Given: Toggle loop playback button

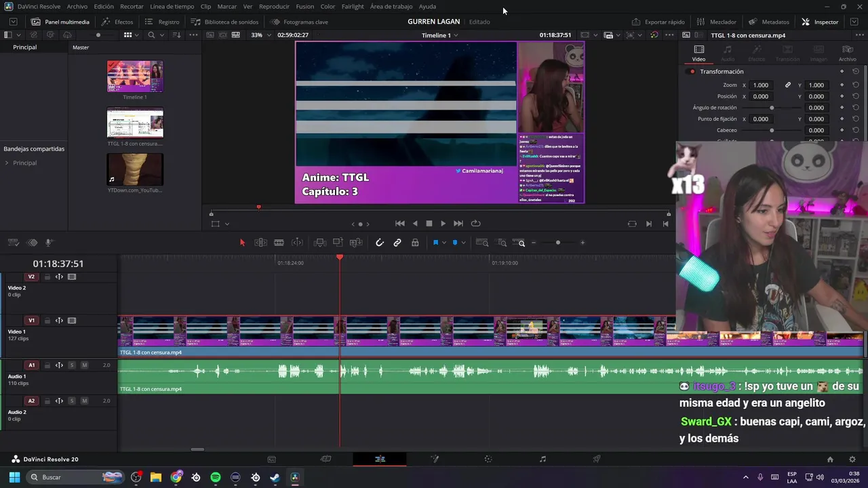Looking at the screenshot, I should (x=475, y=224).
